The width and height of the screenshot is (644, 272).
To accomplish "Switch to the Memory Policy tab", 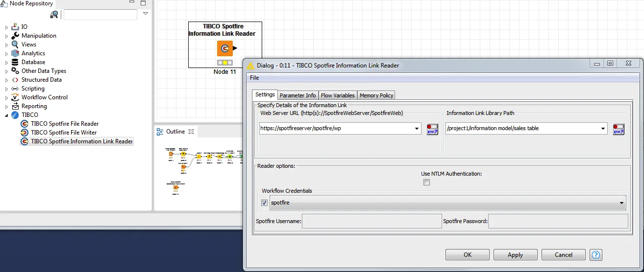I will tap(376, 95).
